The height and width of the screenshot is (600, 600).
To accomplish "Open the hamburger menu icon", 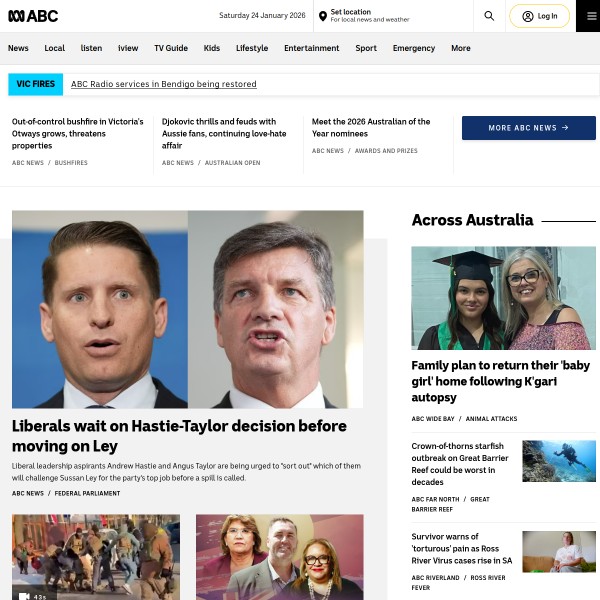I will coord(591,16).
